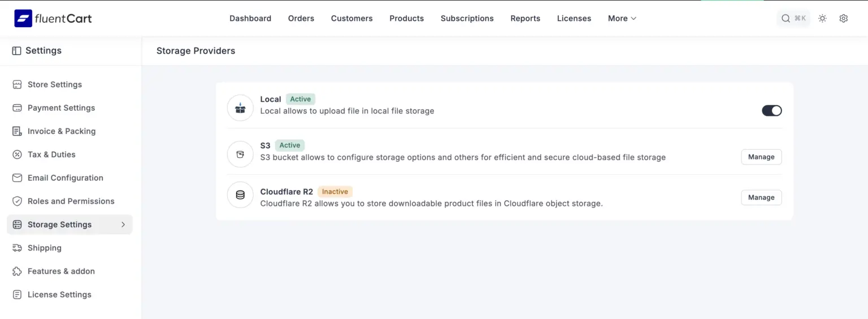Go to Orders in top navigation
Screen dimensions: 868x319
click(x=301, y=18)
